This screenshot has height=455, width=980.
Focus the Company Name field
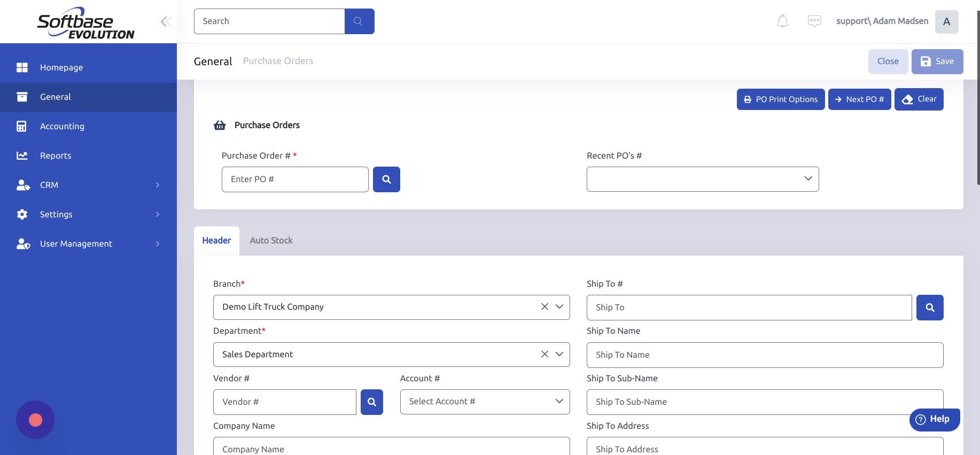coord(391,446)
